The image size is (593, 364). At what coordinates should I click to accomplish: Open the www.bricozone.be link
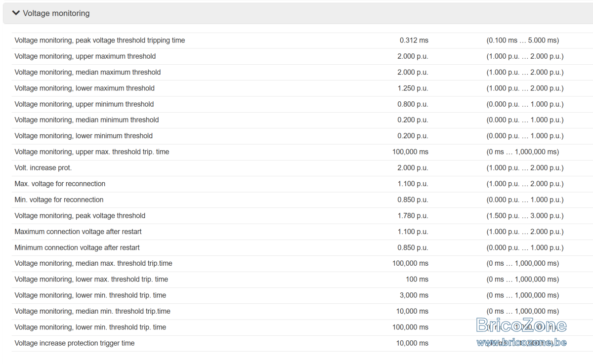(521, 342)
